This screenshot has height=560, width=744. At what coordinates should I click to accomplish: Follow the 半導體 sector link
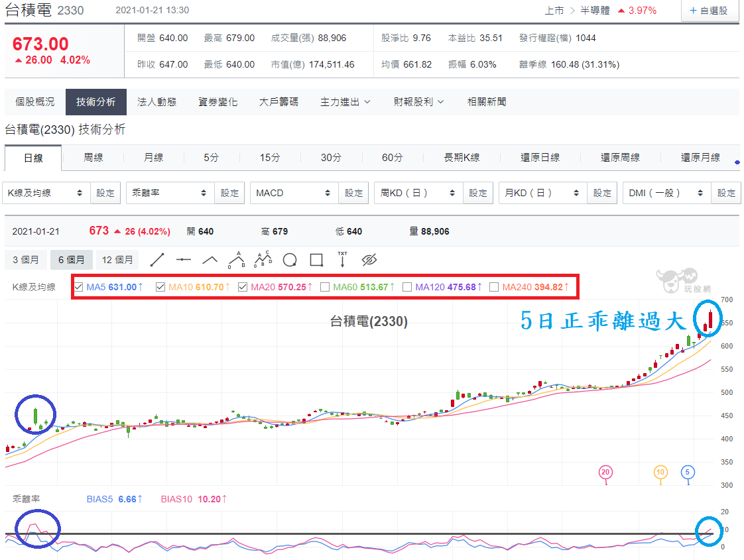pos(595,11)
